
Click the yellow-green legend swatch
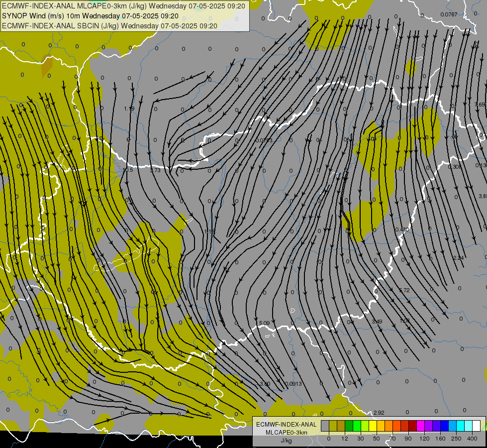coord(365,426)
